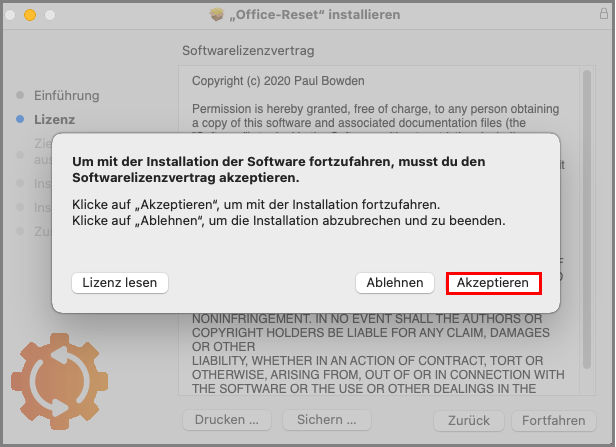Click the lock icon in title bar
The image size is (616, 447).
(x=604, y=14)
